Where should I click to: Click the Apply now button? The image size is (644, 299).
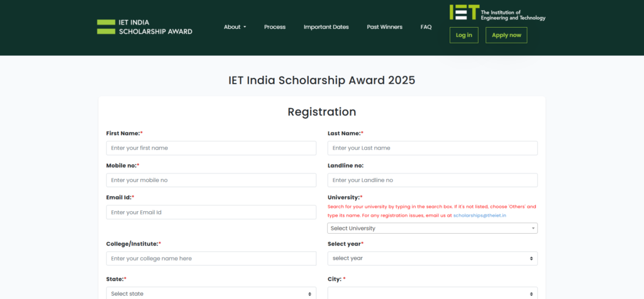pos(506,35)
